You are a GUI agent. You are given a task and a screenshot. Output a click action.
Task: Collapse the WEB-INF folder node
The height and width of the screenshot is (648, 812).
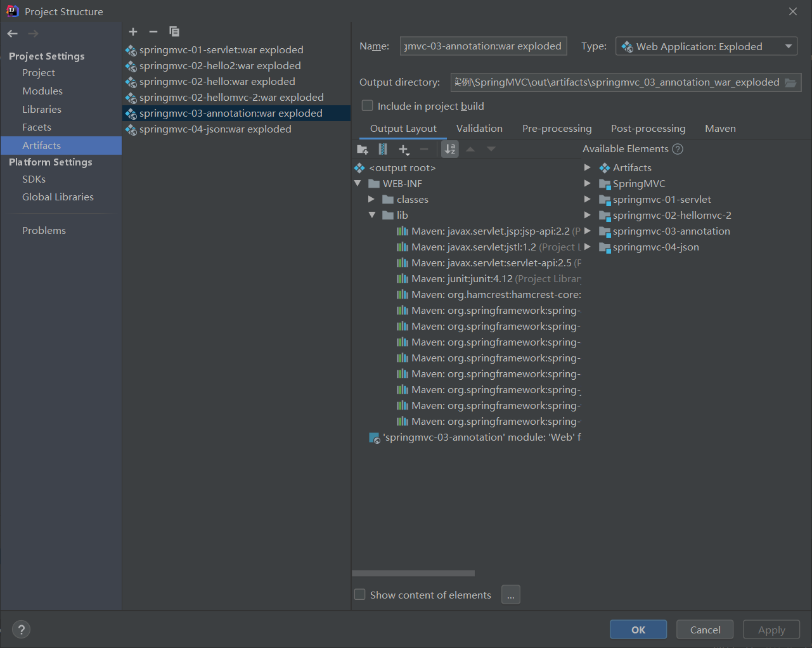(358, 183)
